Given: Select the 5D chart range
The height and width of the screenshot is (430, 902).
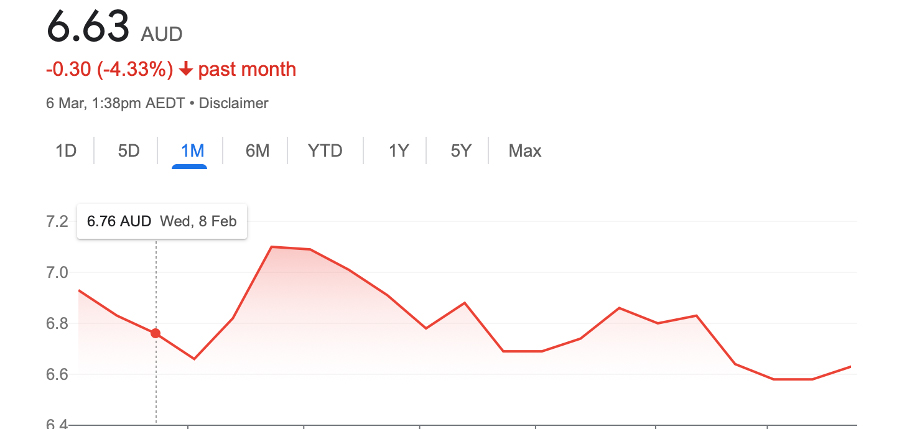Looking at the screenshot, I should click(x=129, y=151).
